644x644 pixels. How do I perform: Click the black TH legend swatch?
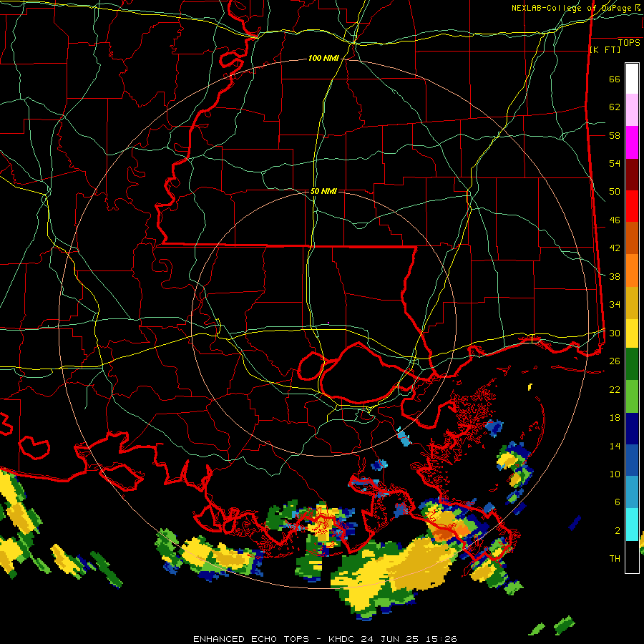point(632,557)
